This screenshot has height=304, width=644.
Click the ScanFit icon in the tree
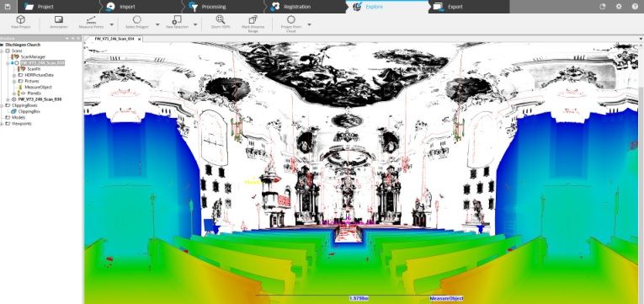pos(22,69)
